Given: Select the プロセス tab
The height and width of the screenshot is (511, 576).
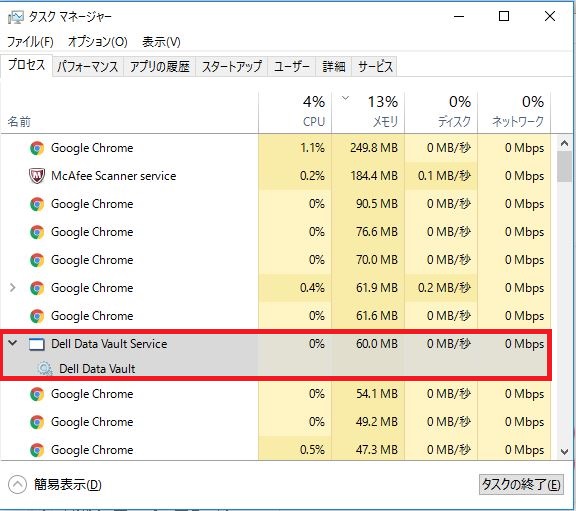Looking at the screenshot, I should click(x=26, y=65).
